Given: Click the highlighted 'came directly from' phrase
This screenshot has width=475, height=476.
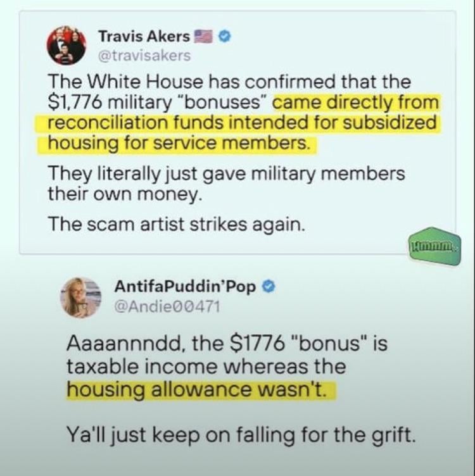Looking at the screenshot, I should (356, 103).
